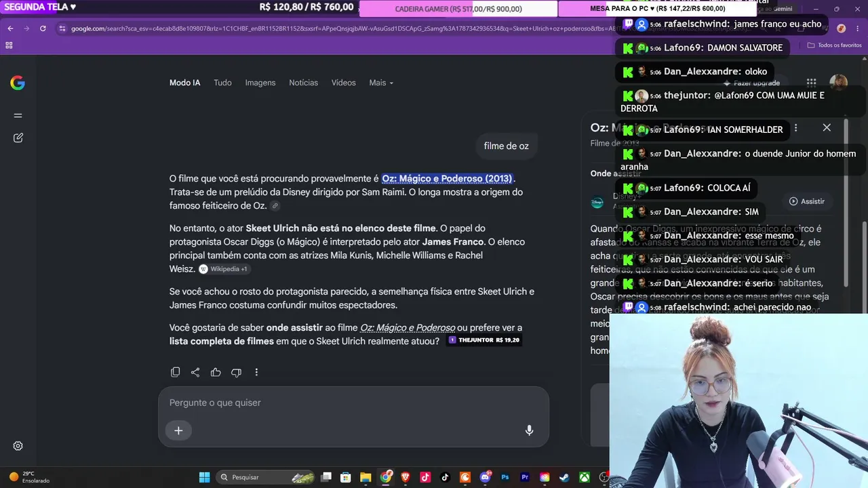The height and width of the screenshot is (488, 868).
Task: Click the 'CADEIRA GAMER' donation goal bar
Action: 458,9
